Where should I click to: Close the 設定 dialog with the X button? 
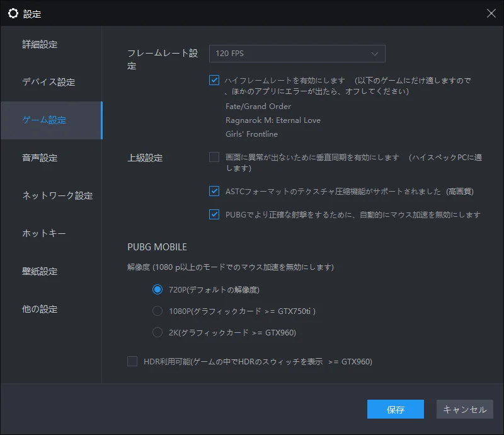[x=491, y=13]
